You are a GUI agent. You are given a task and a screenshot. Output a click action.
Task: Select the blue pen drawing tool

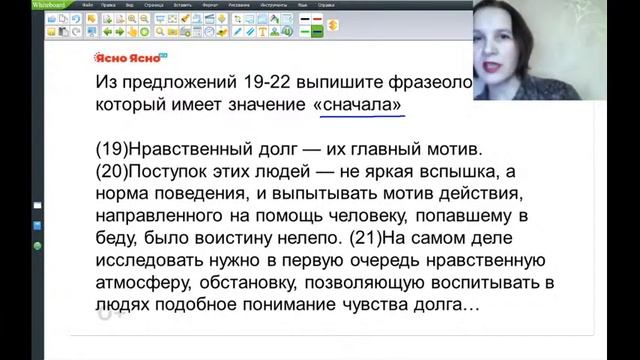pos(237,31)
